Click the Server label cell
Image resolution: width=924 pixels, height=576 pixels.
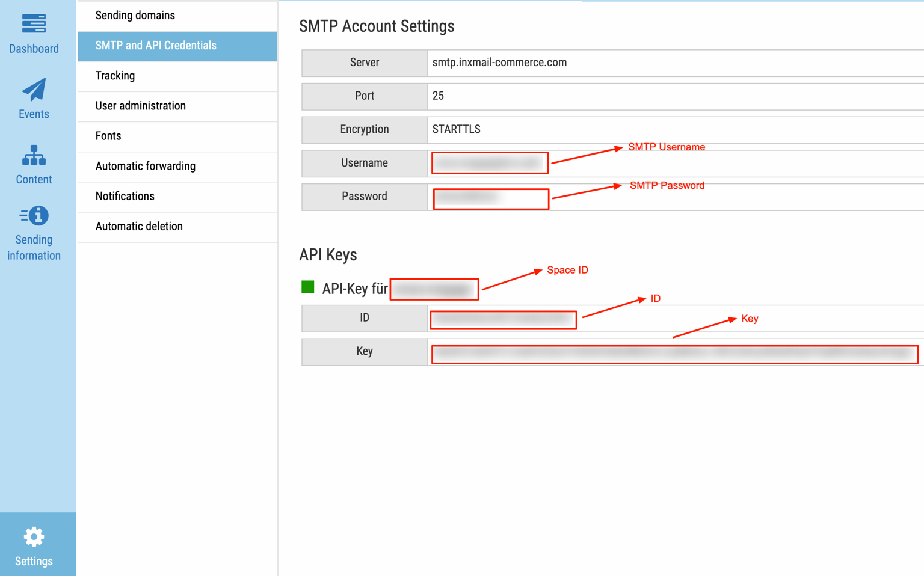pos(365,63)
